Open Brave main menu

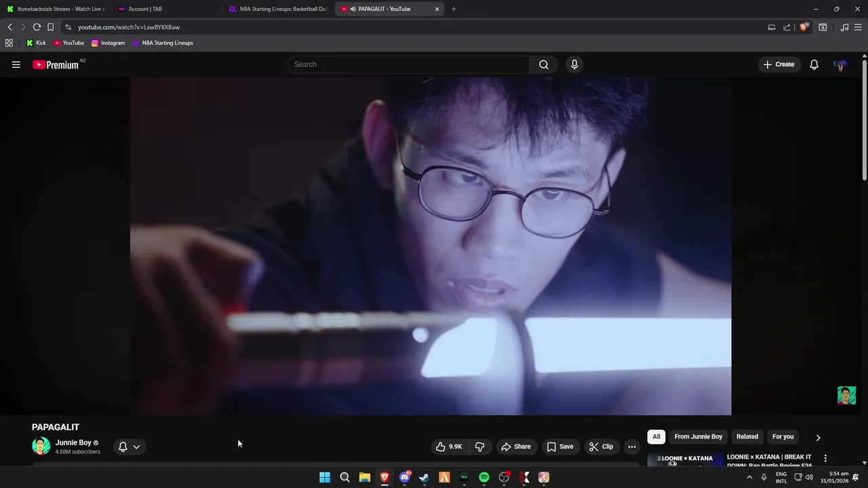coord(859,27)
